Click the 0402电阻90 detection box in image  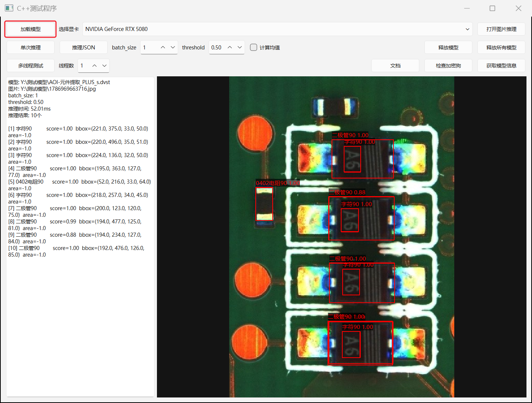coord(264,204)
